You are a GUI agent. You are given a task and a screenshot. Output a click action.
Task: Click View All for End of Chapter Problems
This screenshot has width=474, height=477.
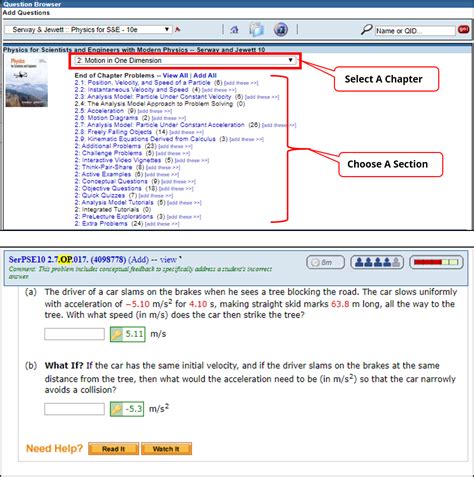click(175, 75)
